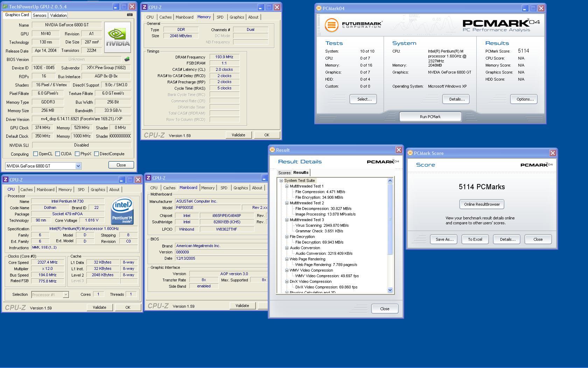Click the To Excel button
The height and width of the screenshot is (368, 588).
tap(475, 239)
